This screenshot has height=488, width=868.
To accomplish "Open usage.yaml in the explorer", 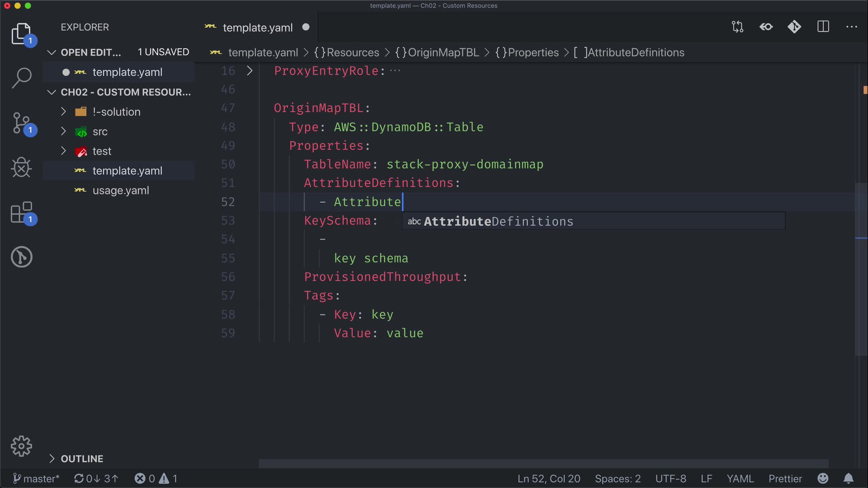I will pyautogui.click(x=120, y=191).
